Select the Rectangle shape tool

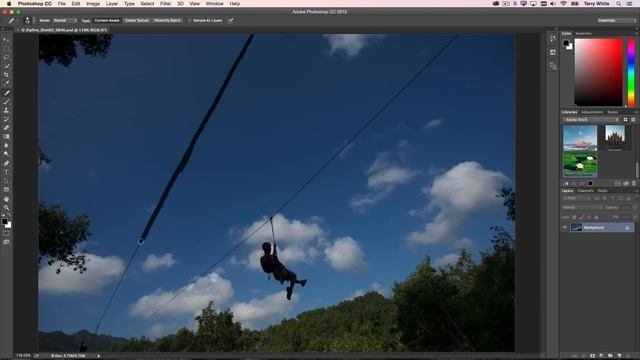coord(6,189)
